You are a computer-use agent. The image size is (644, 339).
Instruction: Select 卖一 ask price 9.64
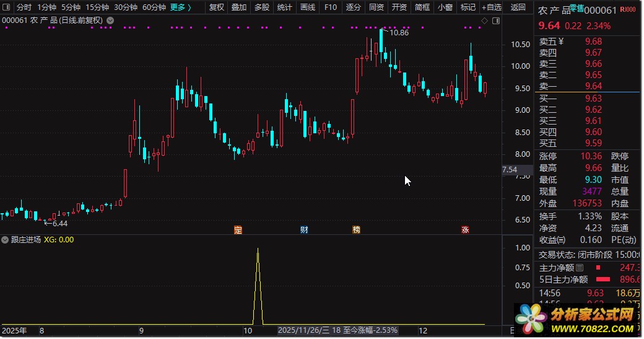(x=593, y=86)
